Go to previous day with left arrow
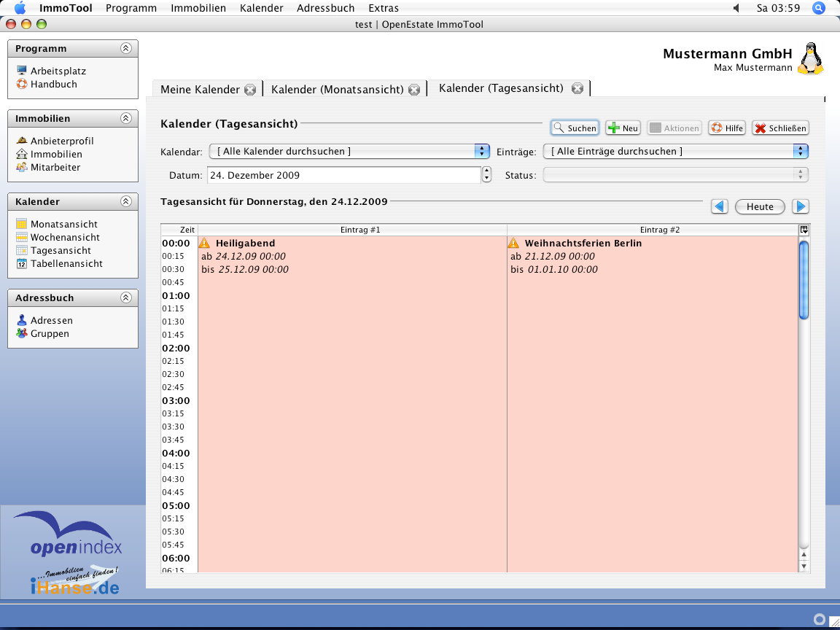This screenshot has height=630, width=840. click(x=720, y=206)
